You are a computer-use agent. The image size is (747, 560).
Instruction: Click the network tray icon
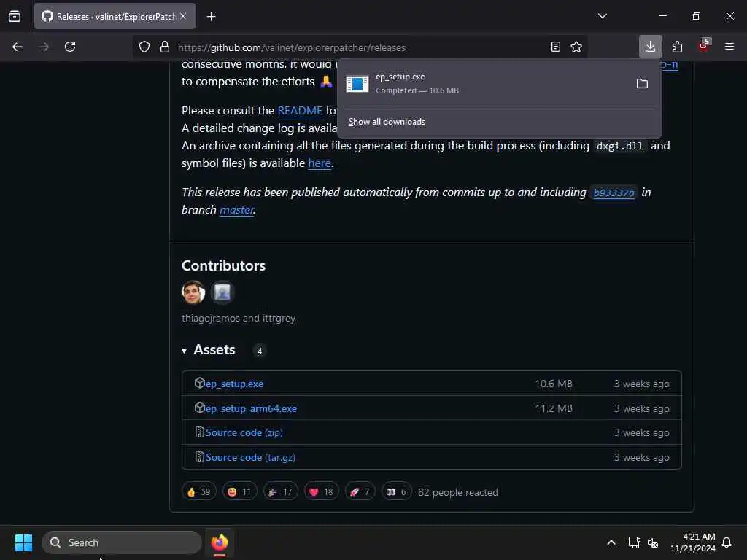pyautogui.click(x=634, y=542)
